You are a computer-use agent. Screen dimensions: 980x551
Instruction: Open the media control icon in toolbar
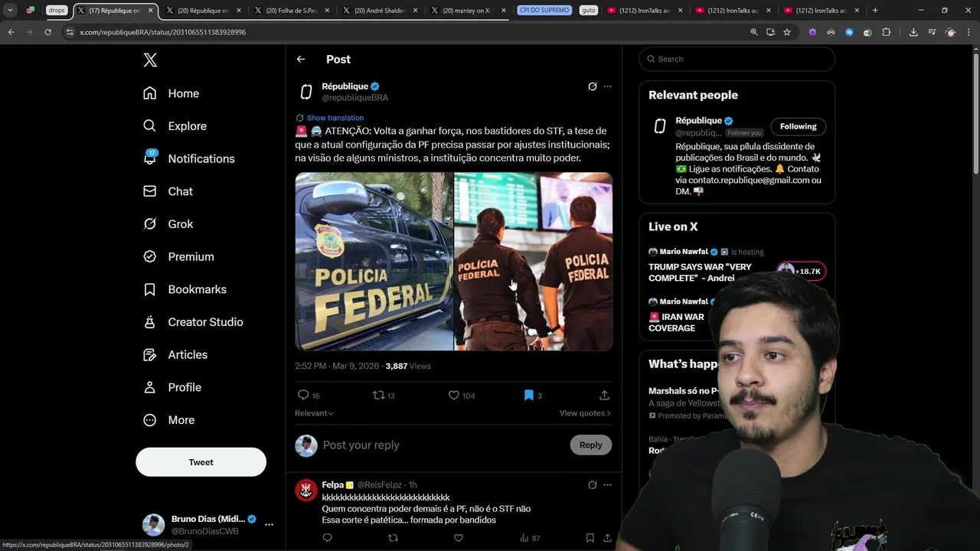pos(932,32)
